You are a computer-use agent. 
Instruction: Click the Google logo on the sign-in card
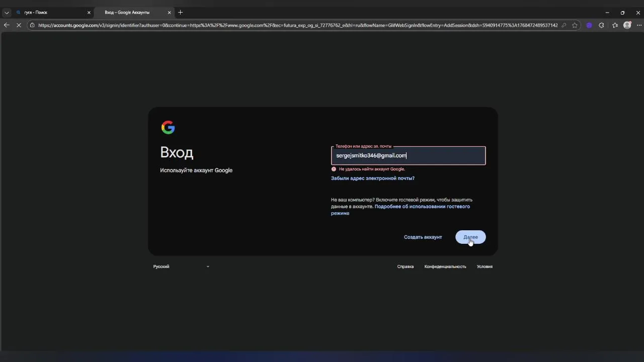(168, 127)
